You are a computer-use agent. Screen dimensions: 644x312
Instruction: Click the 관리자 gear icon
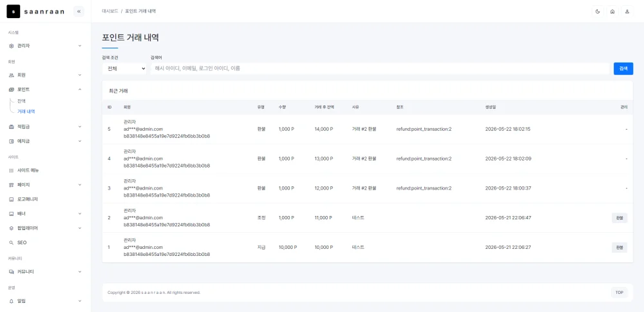[12, 46]
